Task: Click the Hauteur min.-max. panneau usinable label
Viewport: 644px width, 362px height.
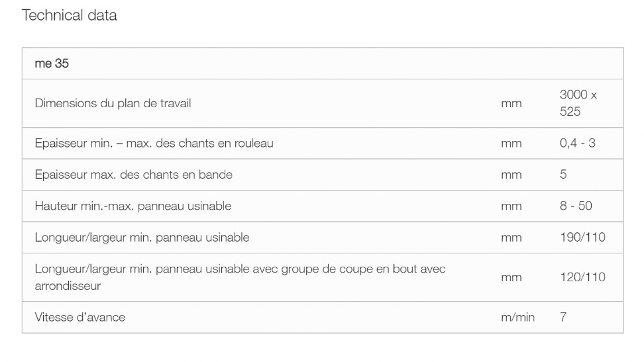Action: (x=133, y=206)
